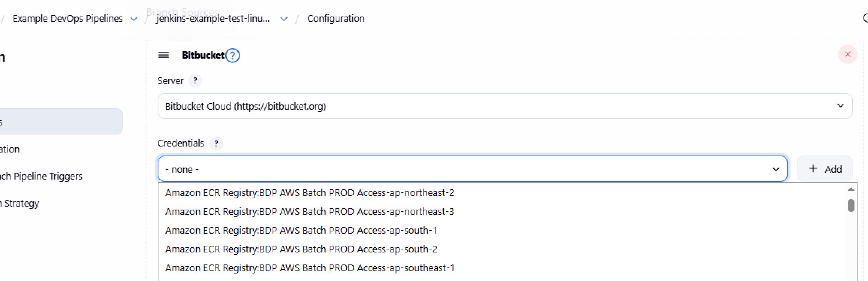Click the credentials list scrollbar up arrow

851,189
